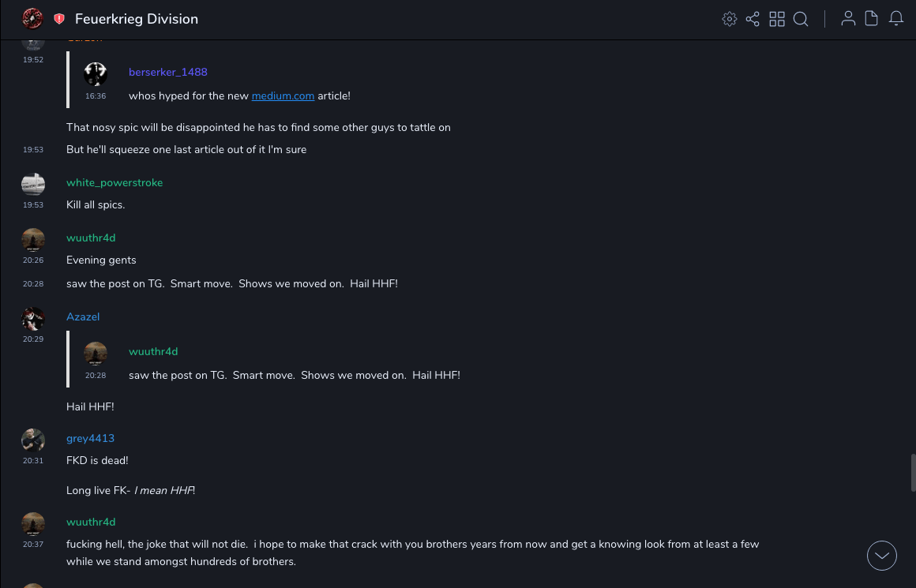The width and height of the screenshot is (916, 588).
Task: Search the room with magnifier icon
Action: tap(801, 19)
